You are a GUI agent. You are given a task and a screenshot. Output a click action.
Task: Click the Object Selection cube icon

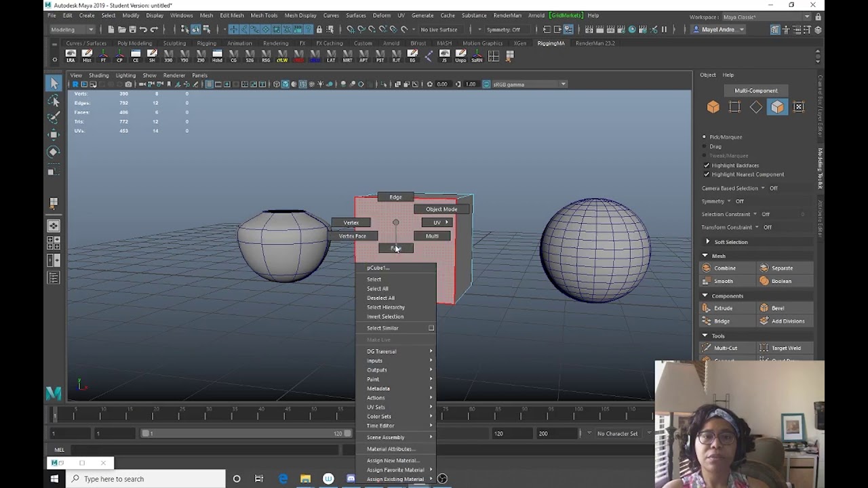point(713,106)
